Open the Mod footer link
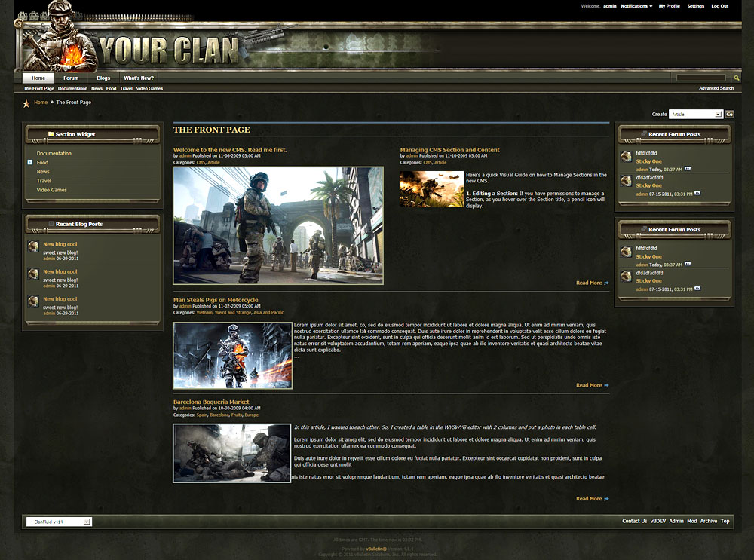754x560 pixels. [692, 521]
